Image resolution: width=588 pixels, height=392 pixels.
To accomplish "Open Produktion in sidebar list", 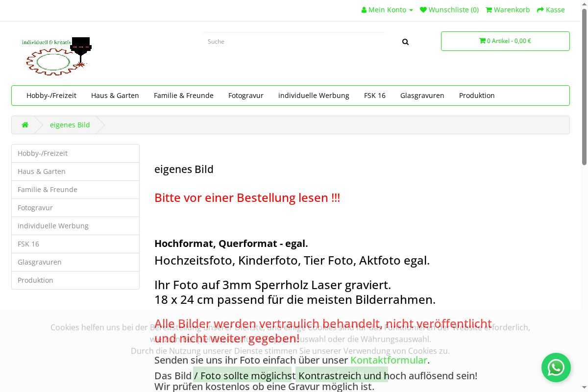I will pos(35,280).
